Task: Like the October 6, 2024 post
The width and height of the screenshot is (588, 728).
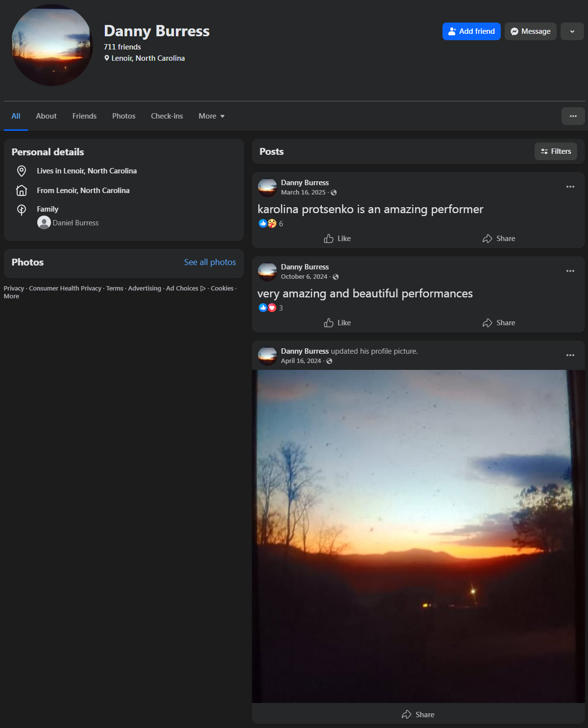Action: 337,323
